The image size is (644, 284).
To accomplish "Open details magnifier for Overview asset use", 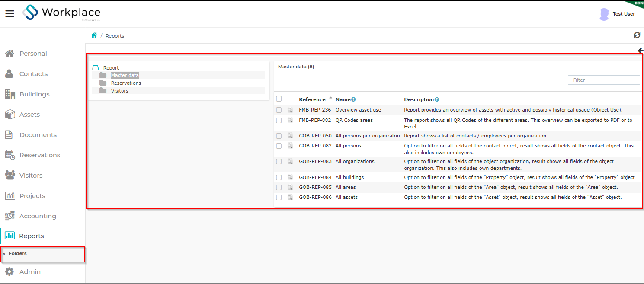I will pyautogui.click(x=290, y=110).
